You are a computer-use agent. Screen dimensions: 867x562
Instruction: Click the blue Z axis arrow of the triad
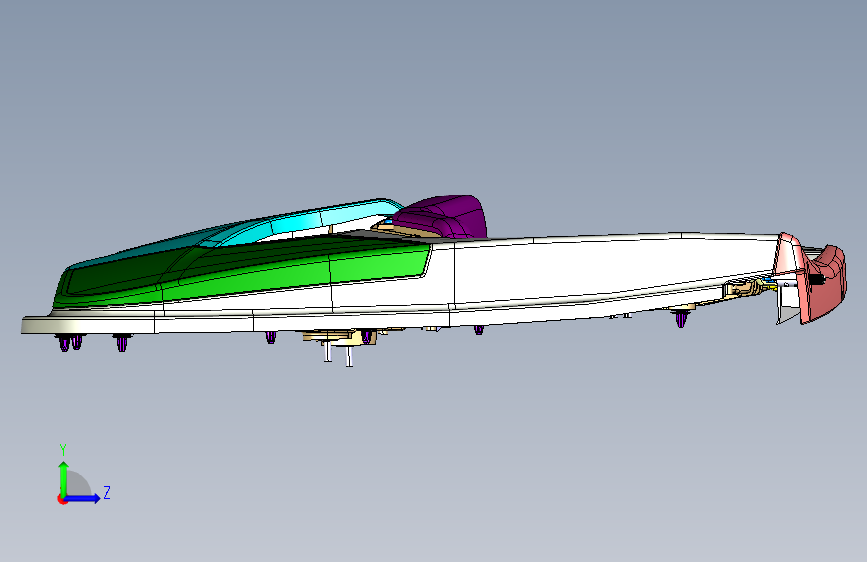click(82, 498)
